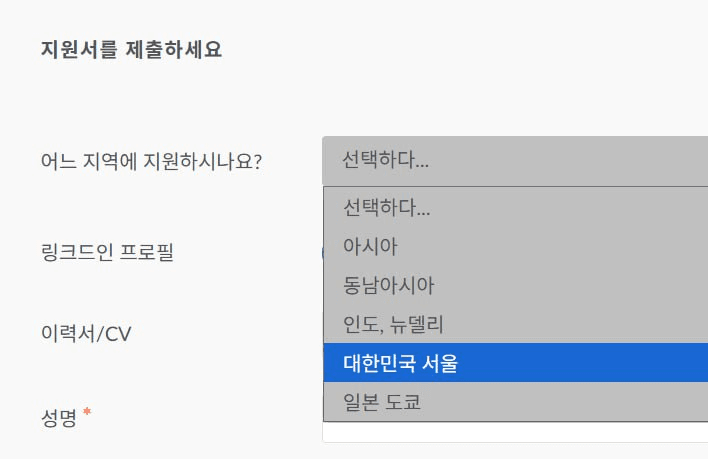Focus the 성명 text input below dropdown
This screenshot has height=459, width=708.
point(514,432)
